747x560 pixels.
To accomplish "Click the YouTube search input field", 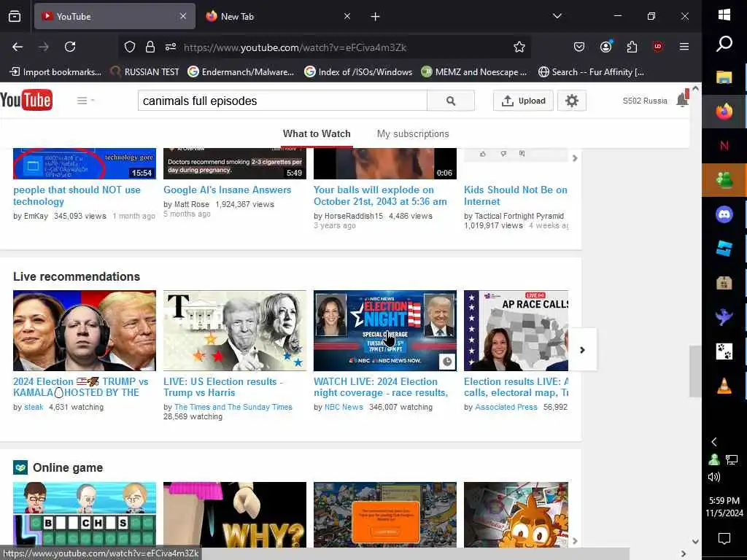I will [282, 101].
